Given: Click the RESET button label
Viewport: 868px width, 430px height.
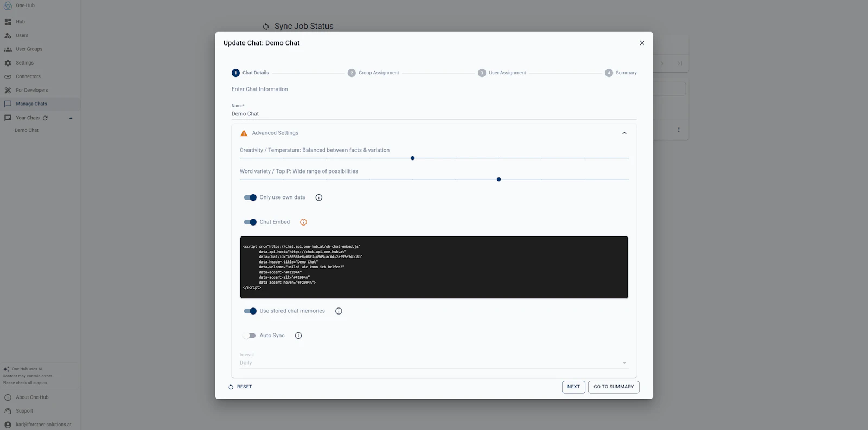Looking at the screenshot, I should coord(244,387).
